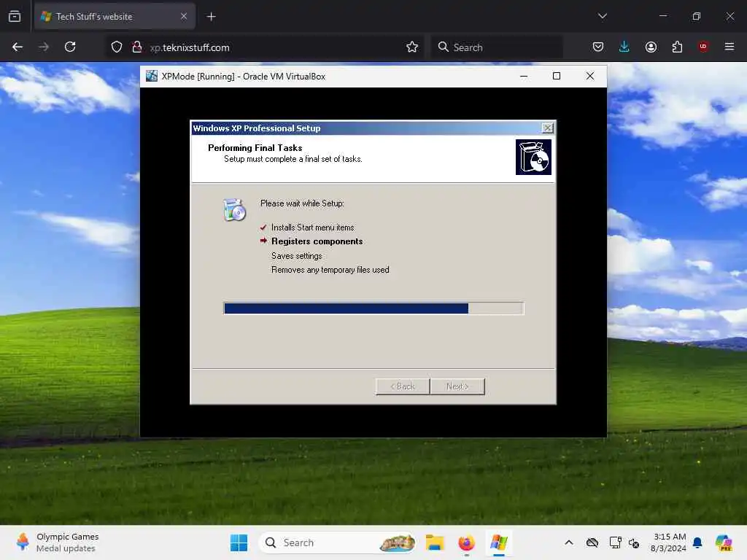The height and width of the screenshot is (560, 747).
Task: Open the cloud sync tray icon
Action: pyautogui.click(x=592, y=542)
